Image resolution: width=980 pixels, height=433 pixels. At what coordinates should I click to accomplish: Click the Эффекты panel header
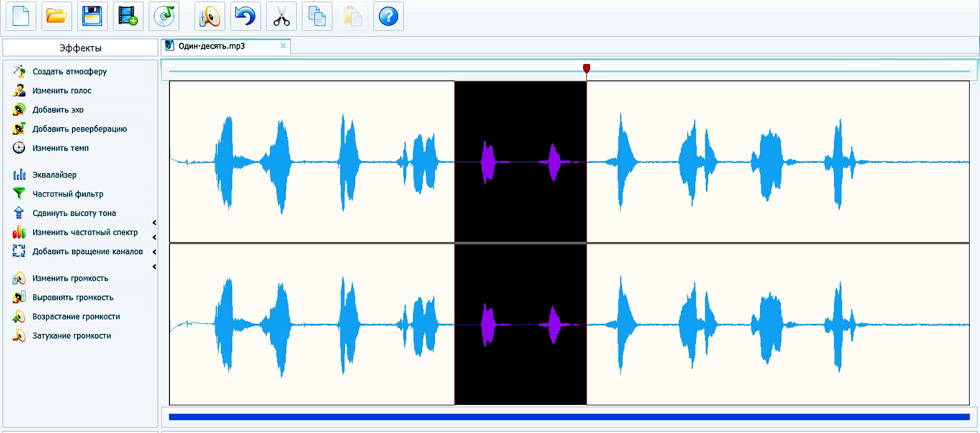pyautogui.click(x=80, y=47)
